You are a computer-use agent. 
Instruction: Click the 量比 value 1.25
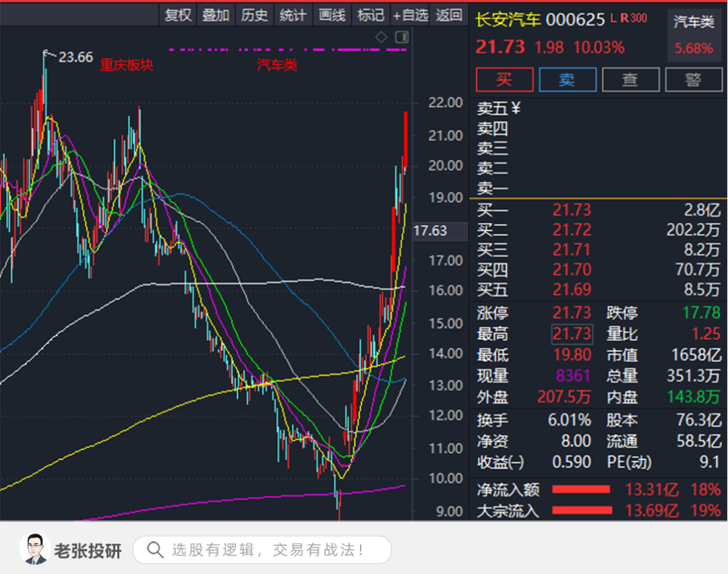706,333
